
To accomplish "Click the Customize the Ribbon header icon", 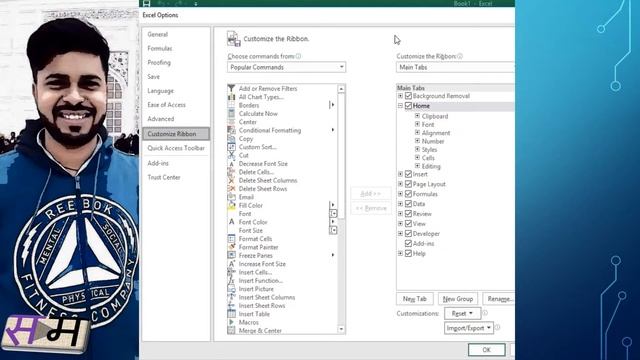I will (x=233, y=39).
